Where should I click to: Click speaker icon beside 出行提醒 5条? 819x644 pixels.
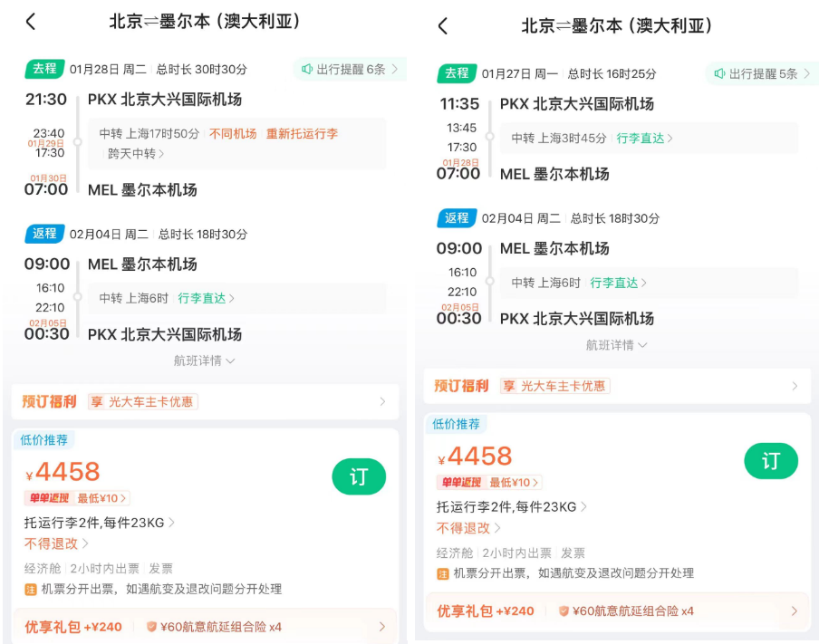coord(719,73)
